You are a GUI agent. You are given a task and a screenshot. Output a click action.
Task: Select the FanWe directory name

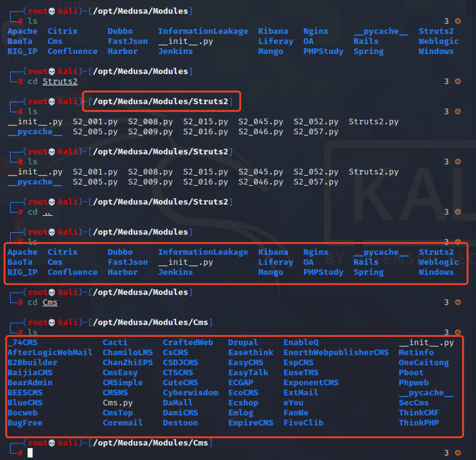click(x=296, y=413)
